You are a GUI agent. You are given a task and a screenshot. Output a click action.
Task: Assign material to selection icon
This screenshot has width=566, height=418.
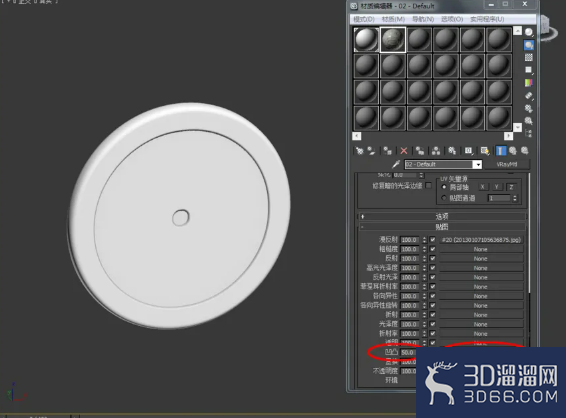click(388, 151)
